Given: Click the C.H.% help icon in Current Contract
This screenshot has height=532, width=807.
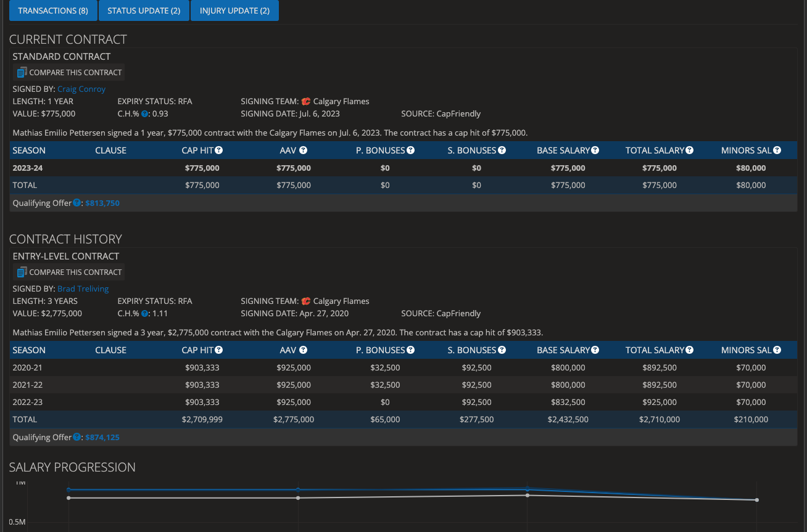Looking at the screenshot, I should click(x=144, y=113).
